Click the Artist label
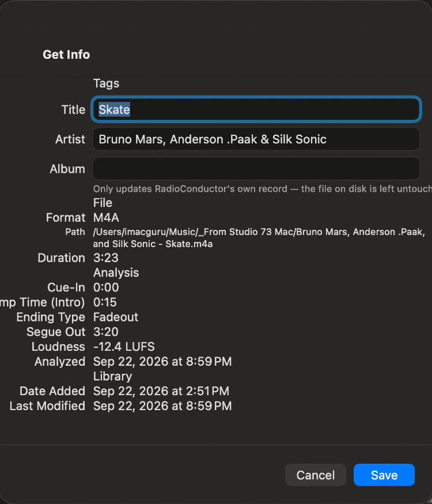This screenshot has width=432, height=504. coord(70,139)
